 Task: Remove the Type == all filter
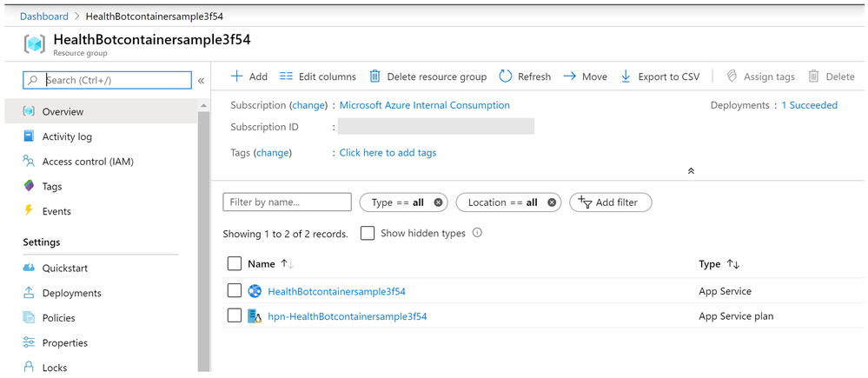pyautogui.click(x=439, y=202)
